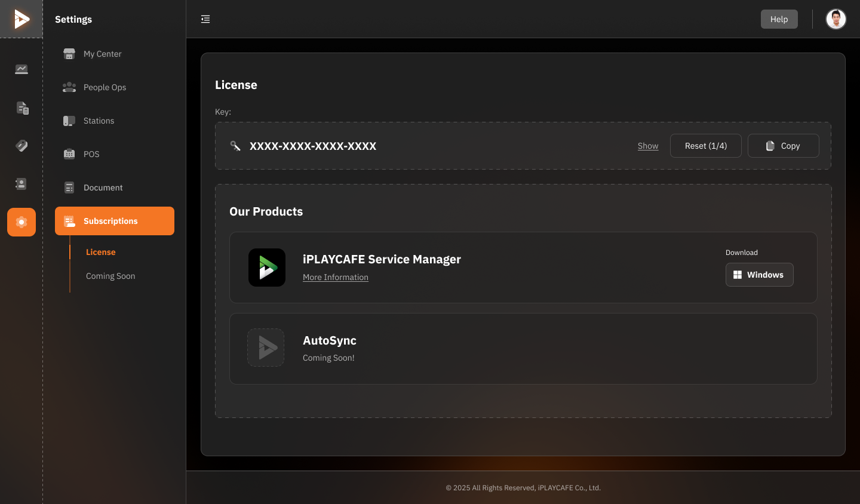Download Service Manager for Windows
This screenshot has width=860, height=504.
click(x=760, y=275)
